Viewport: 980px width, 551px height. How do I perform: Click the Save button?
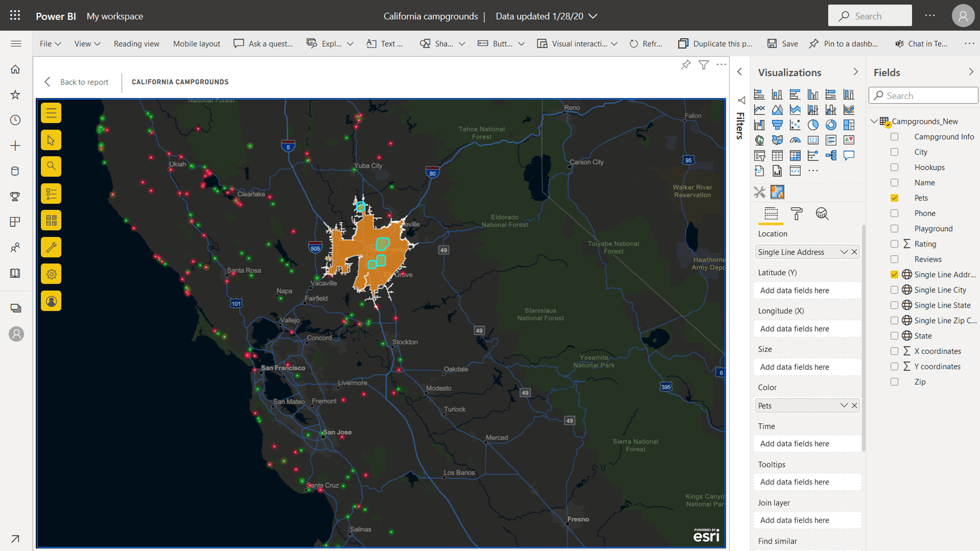pos(782,44)
